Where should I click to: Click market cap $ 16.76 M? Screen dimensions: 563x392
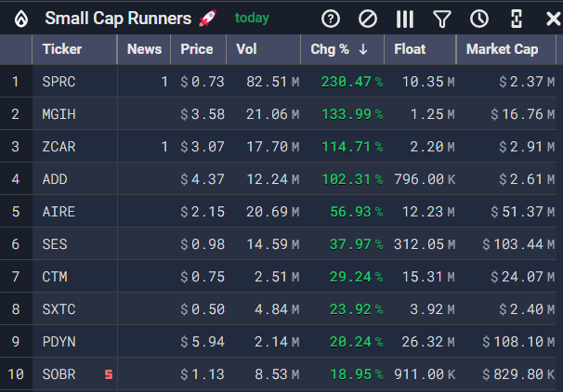(x=523, y=114)
